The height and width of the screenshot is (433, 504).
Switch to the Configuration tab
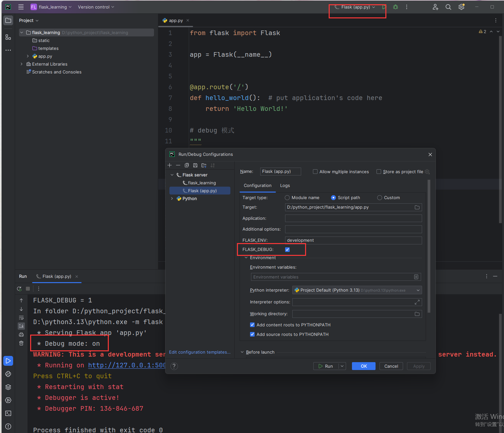tap(258, 186)
